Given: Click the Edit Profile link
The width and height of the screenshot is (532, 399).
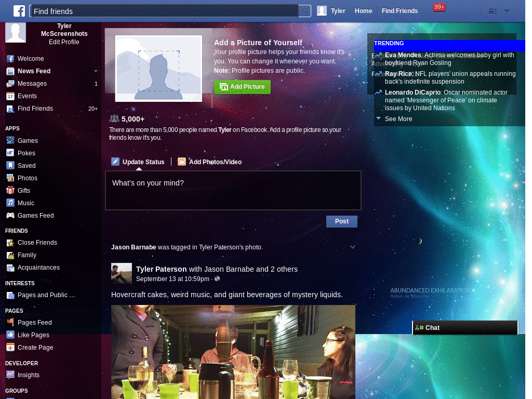Looking at the screenshot, I should pos(64,42).
